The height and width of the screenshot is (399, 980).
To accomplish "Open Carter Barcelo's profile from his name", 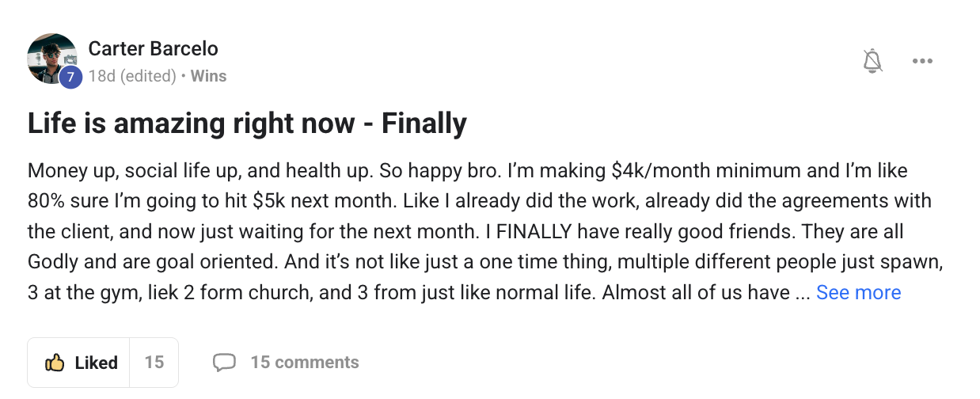I will click(x=153, y=48).
